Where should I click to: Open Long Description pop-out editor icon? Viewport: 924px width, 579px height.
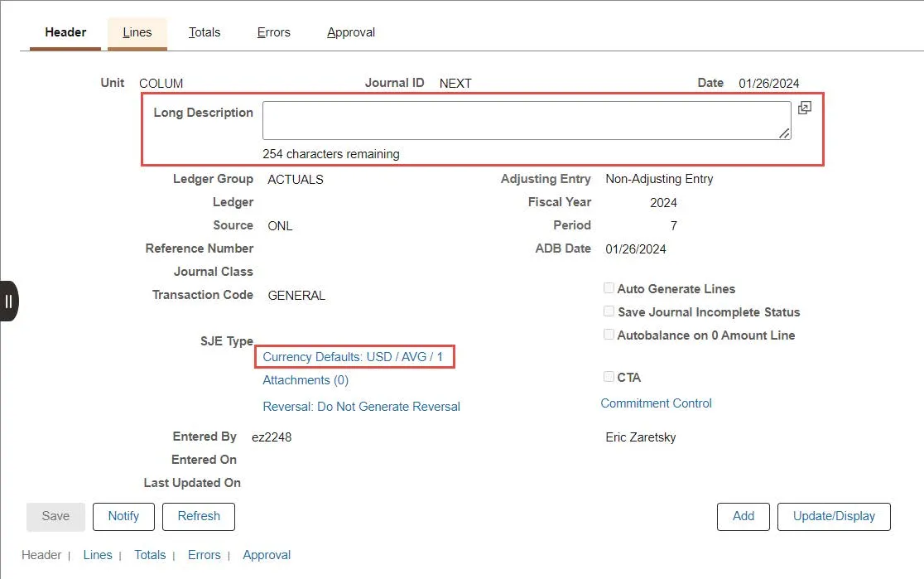805,108
